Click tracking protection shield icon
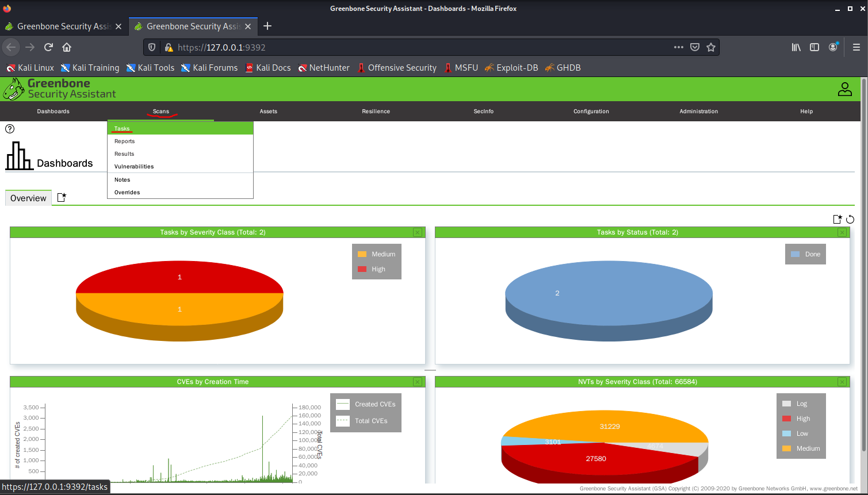The width and height of the screenshot is (868, 495). pyautogui.click(x=152, y=47)
